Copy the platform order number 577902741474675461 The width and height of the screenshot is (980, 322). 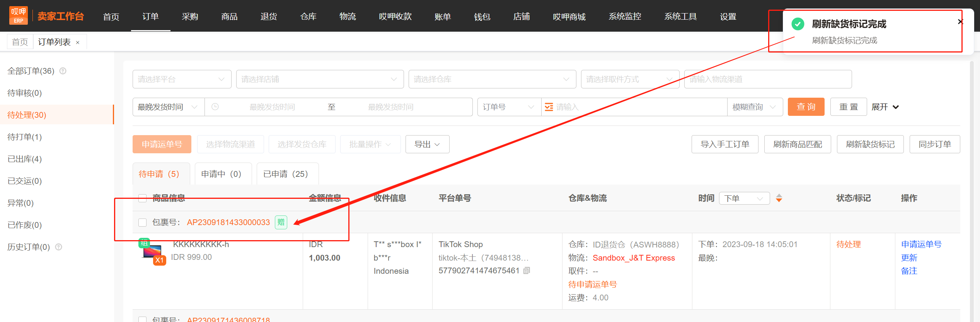(527, 271)
